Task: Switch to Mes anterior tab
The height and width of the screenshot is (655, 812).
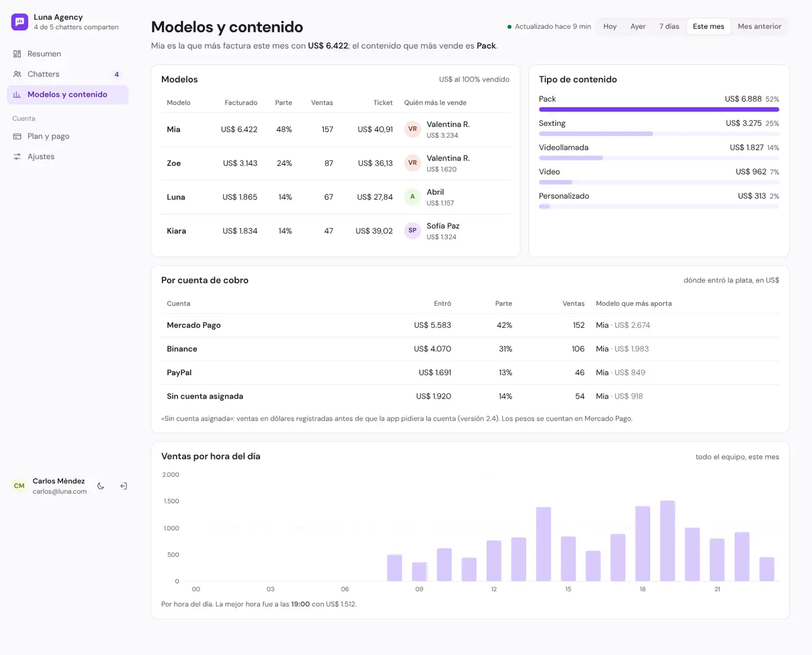Action: click(759, 27)
